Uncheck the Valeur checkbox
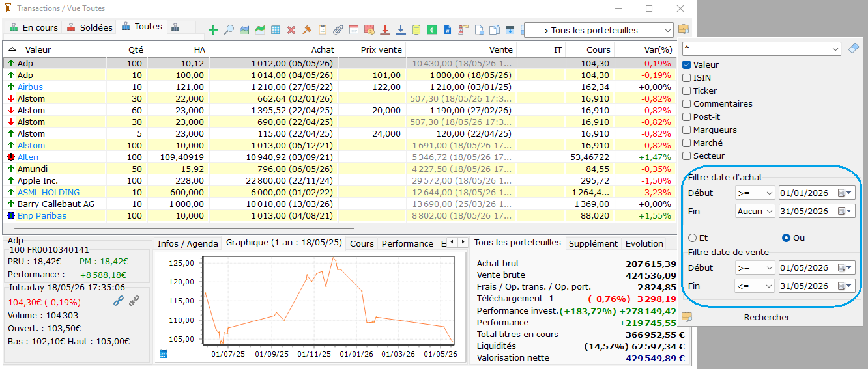The height and width of the screenshot is (369, 868). click(x=686, y=65)
